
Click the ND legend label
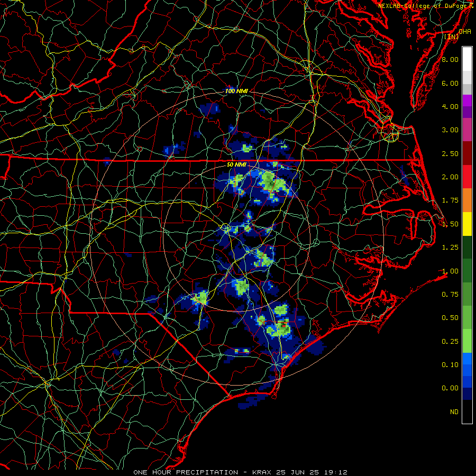coord(454,412)
